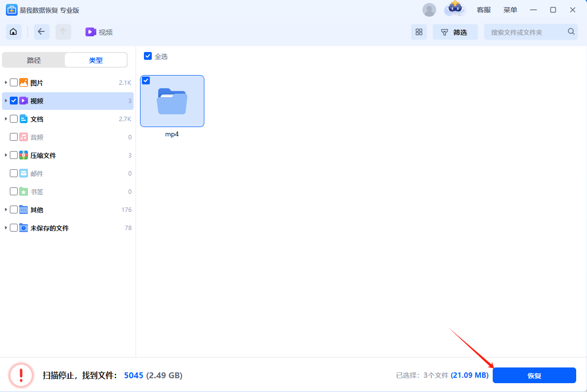Check the 未保存的文件 checkbox

click(14, 228)
